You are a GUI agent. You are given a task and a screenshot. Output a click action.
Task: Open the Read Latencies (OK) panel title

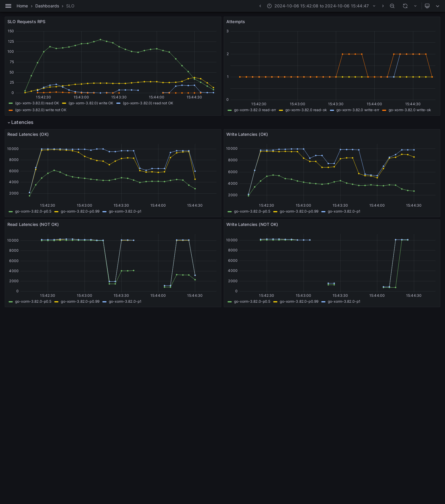pos(28,134)
